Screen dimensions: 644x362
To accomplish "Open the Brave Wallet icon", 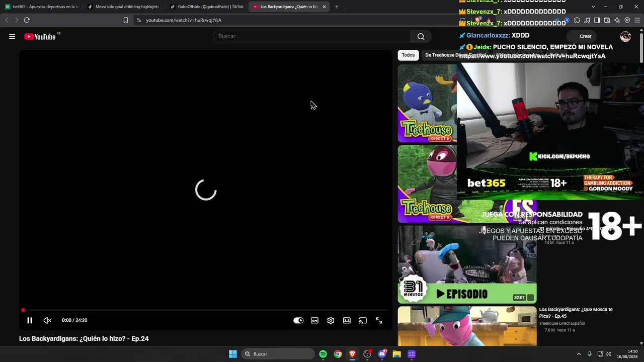I will [x=607, y=20].
